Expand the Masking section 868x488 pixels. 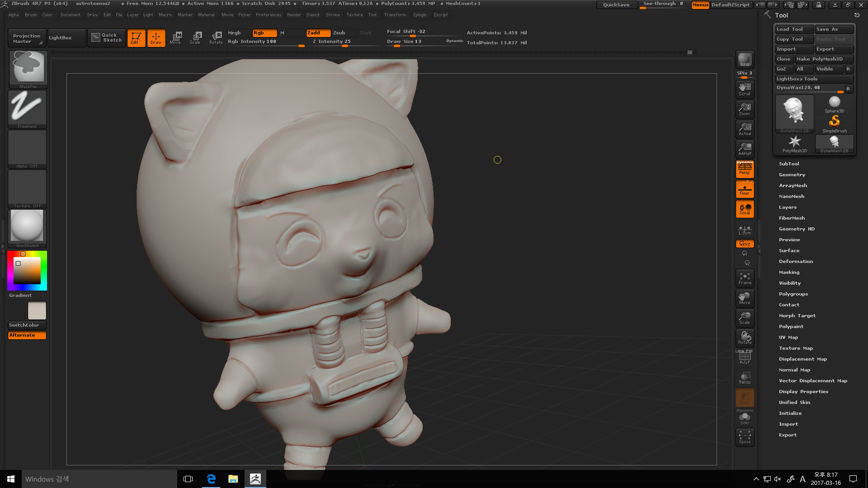(x=789, y=272)
